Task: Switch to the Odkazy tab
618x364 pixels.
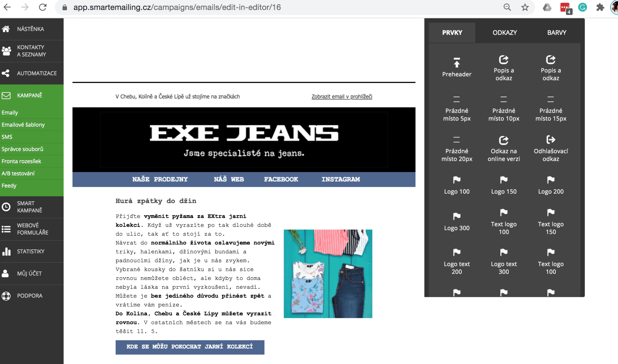Action: [x=505, y=33]
